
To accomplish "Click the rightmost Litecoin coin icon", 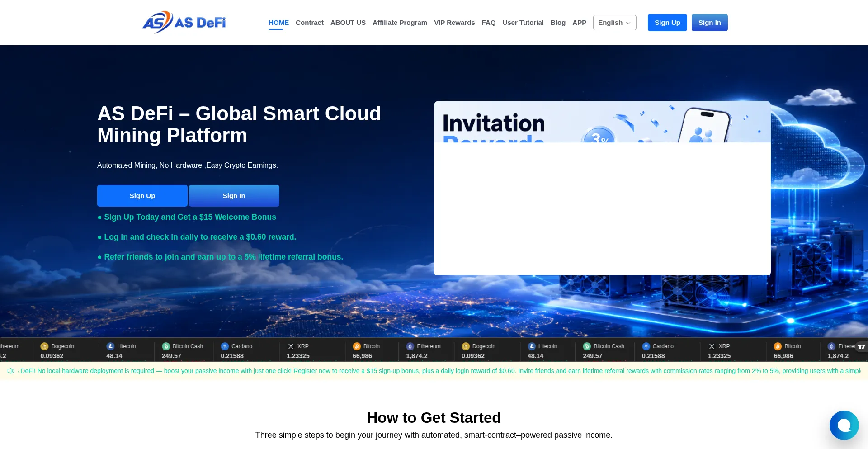I will tap(532, 346).
